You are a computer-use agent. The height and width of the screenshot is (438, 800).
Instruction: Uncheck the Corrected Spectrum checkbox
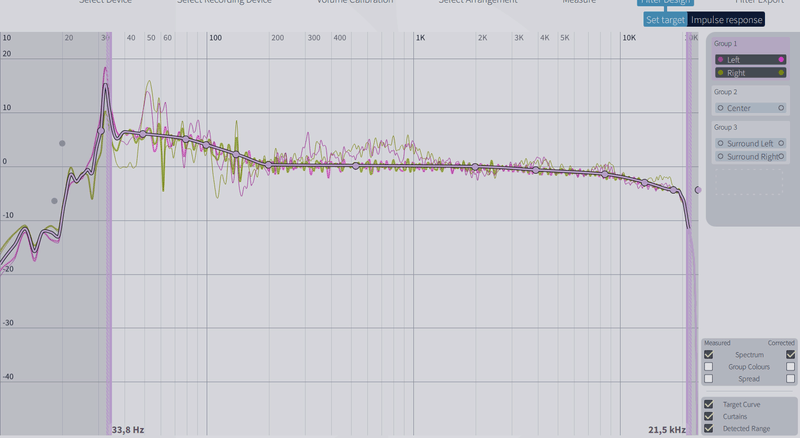click(x=790, y=354)
